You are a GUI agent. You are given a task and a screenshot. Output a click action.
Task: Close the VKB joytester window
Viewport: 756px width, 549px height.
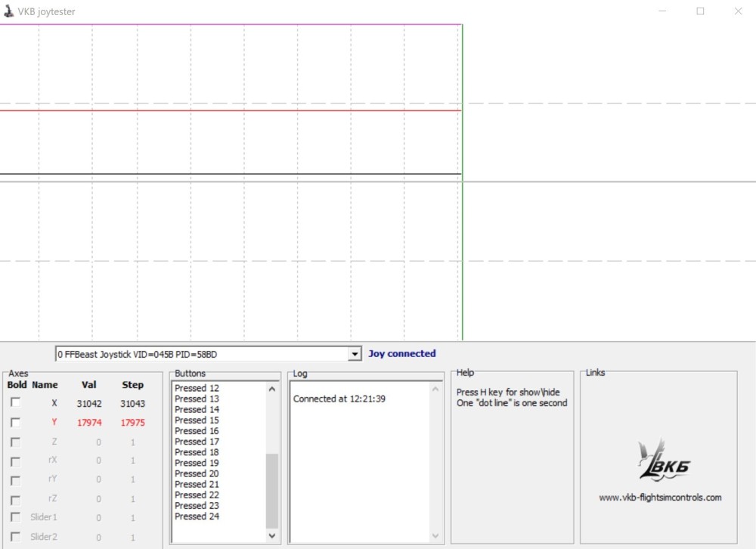pyautogui.click(x=738, y=11)
